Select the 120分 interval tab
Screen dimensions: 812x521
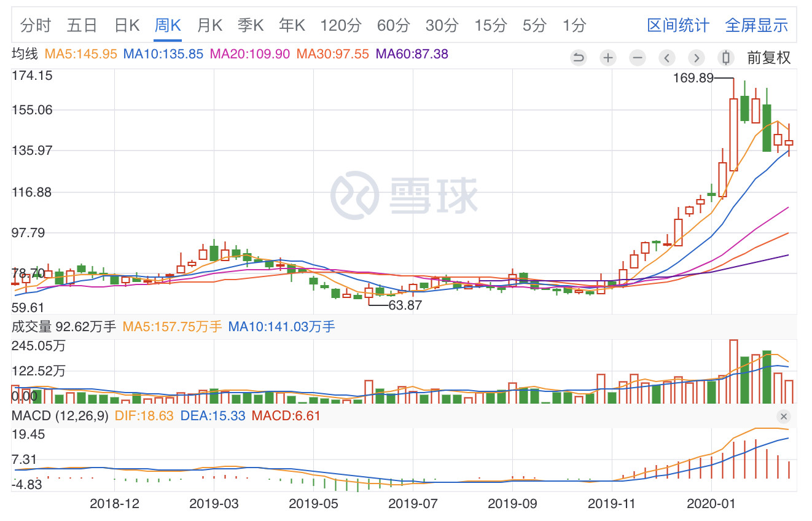pyautogui.click(x=341, y=25)
